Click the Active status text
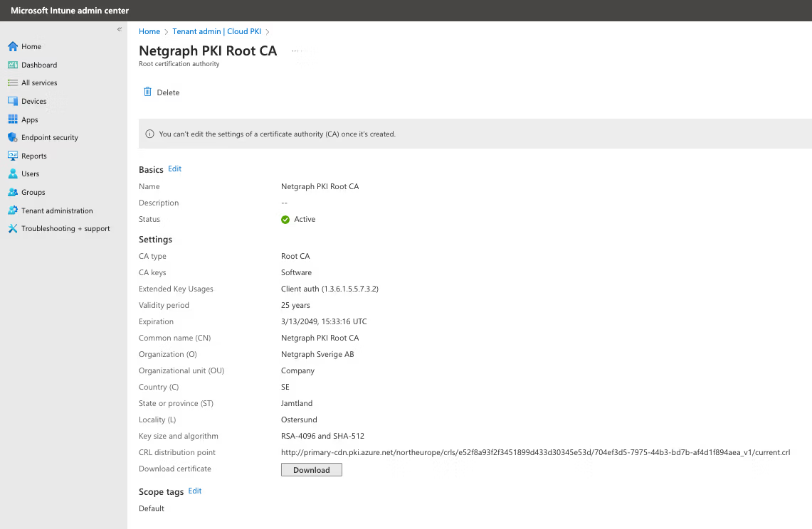This screenshot has height=529, width=812. (305, 220)
